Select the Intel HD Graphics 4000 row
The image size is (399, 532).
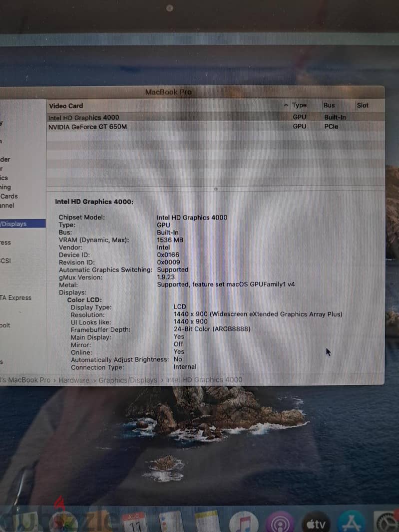[216, 117]
